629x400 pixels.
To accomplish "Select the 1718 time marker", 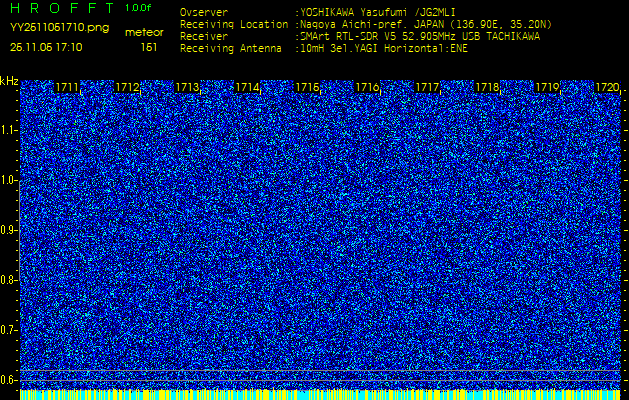I will [x=487, y=88].
